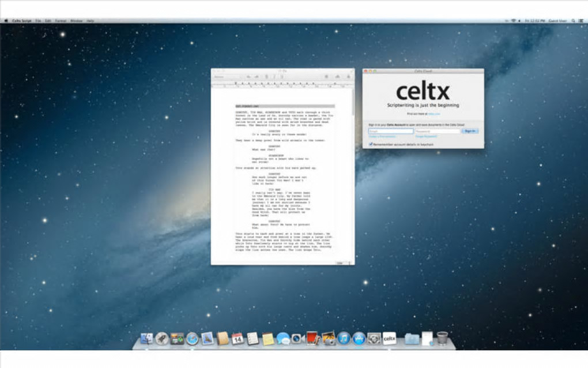Viewport: 588px width, 368px height.
Task: Launch Launchpad rocket icon in Dock
Action: tap(162, 339)
